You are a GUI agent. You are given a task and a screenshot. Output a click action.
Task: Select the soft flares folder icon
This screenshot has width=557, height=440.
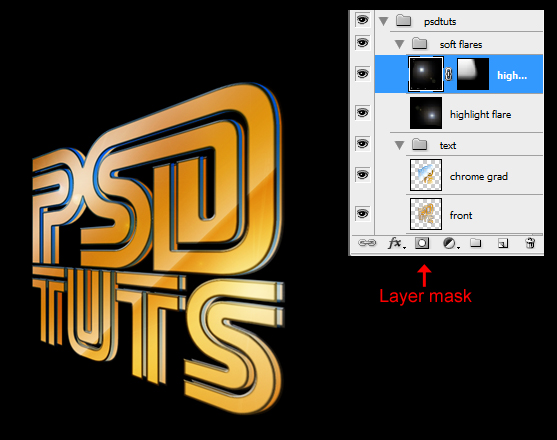(x=420, y=44)
